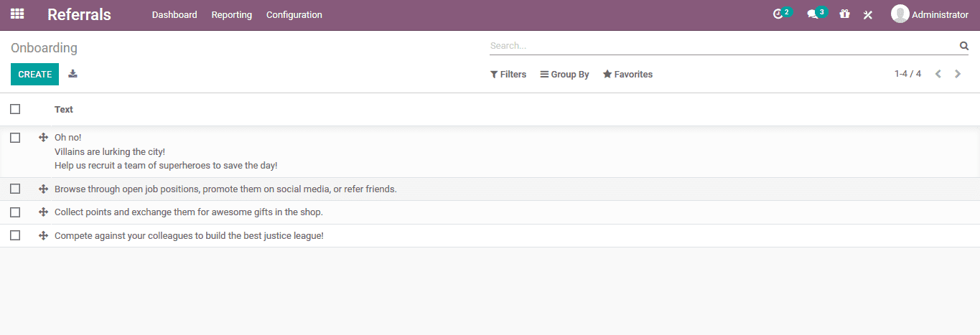Image resolution: width=980 pixels, height=335 pixels.
Task: Expand the Favorites dropdown
Action: click(627, 75)
